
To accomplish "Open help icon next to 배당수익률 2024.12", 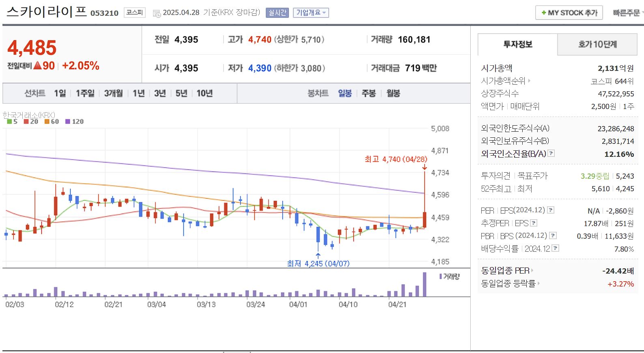I will click(x=556, y=248).
